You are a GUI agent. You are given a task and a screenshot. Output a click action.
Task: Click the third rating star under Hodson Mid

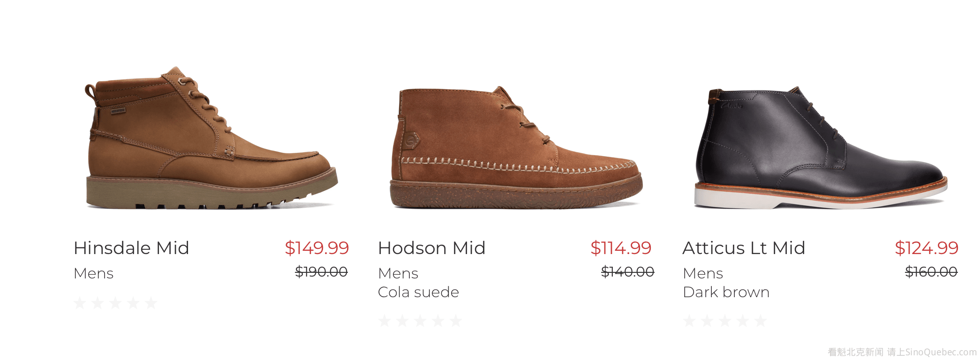[420, 321]
